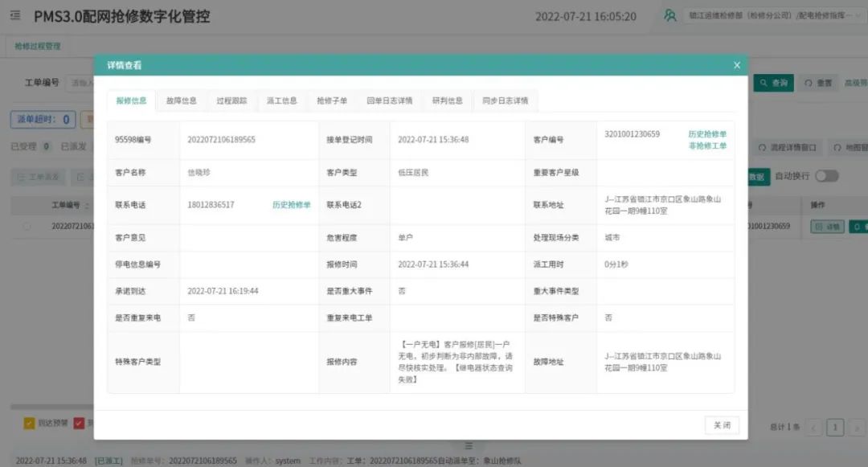Select the 派工信息 tab
Viewport: 868px width, 467px height.
click(x=282, y=100)
